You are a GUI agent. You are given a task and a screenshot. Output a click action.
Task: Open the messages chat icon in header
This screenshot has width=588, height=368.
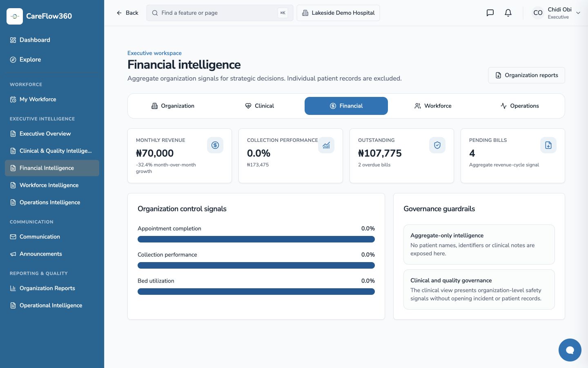[x=490, y=13]
